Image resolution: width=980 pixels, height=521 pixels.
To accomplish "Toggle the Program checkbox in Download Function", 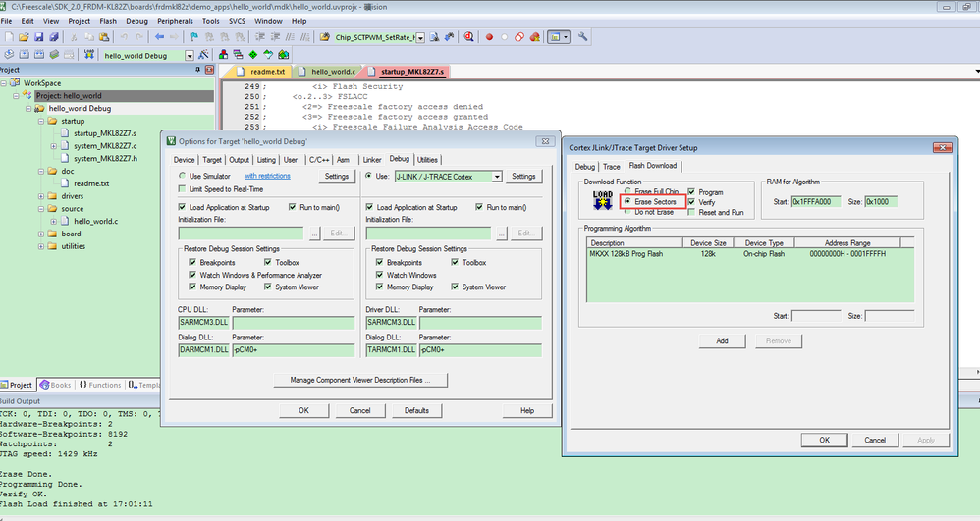I will (x=691, y=191).
